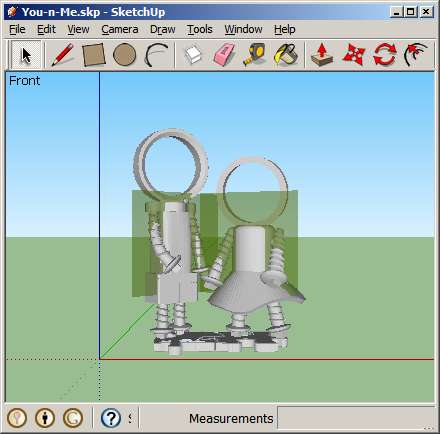Choose the Rectangle tool
The image size is (440, 434).
[94, 55]
